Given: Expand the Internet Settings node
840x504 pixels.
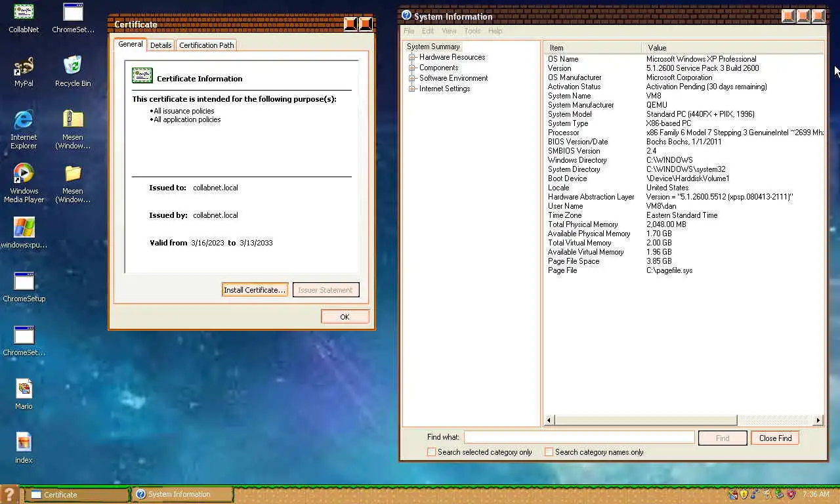Looking at the screenshot, I should tap(412, 89).
